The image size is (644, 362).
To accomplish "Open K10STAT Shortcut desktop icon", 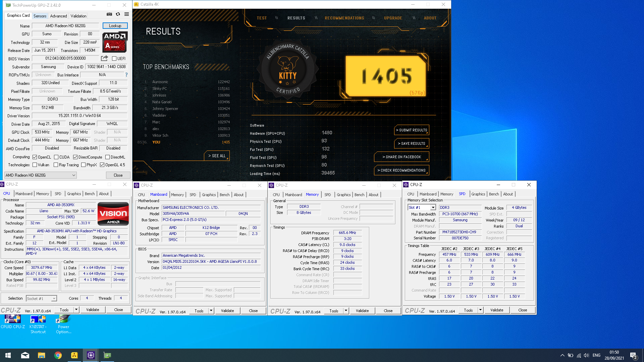I will [x=38, y=324].
